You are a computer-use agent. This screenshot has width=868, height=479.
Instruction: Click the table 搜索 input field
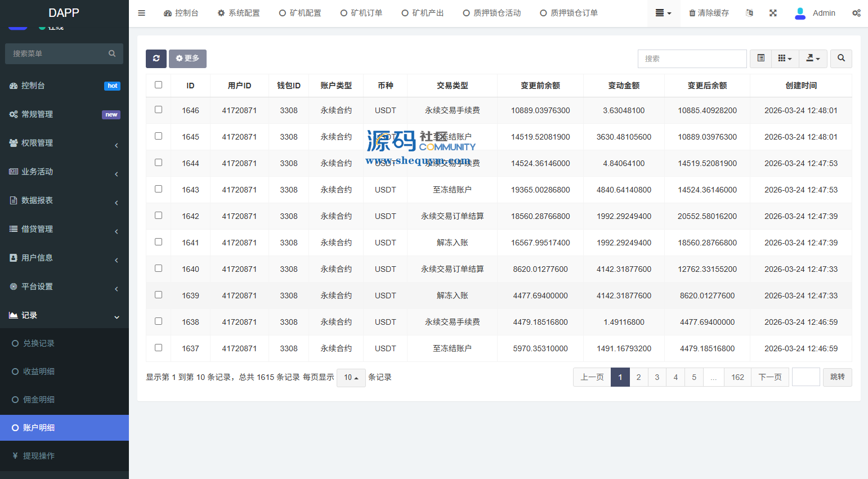(x=692, y=59)
